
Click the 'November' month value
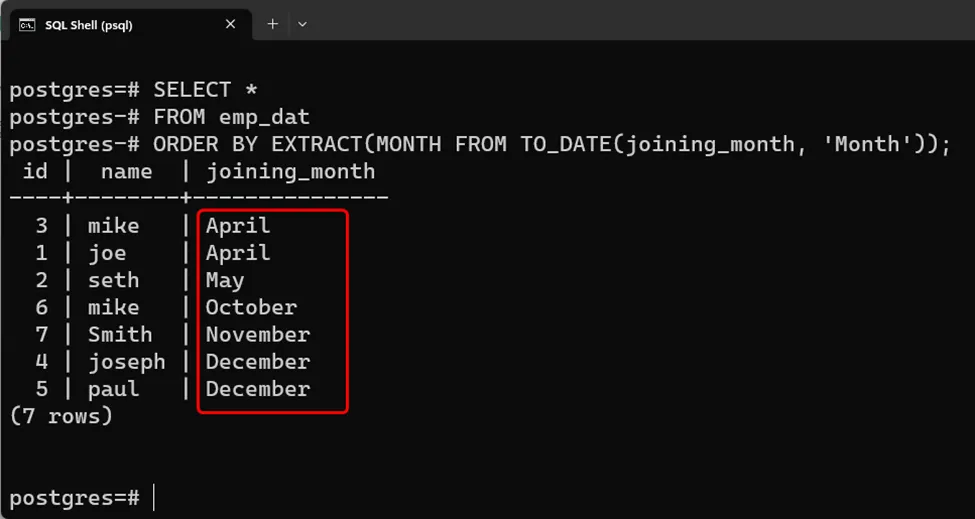click(258, 334)
